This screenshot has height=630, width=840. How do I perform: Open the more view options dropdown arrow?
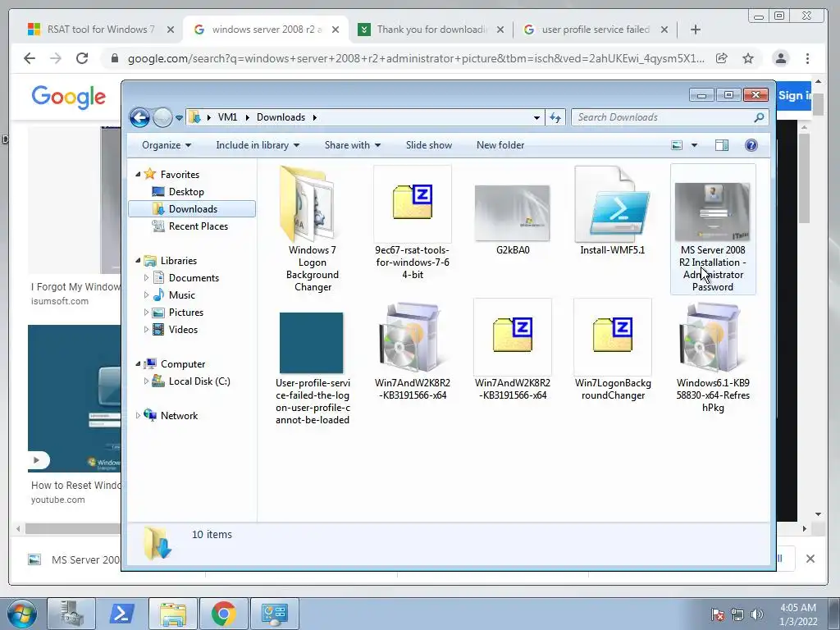(x=694, y=145)
